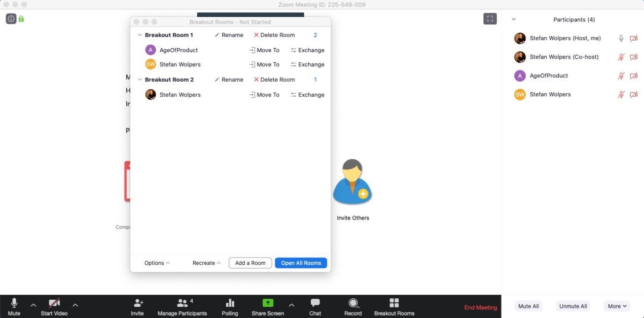Collapse Breakout Room 2 list
644x318 pixels.
[140, 80]
